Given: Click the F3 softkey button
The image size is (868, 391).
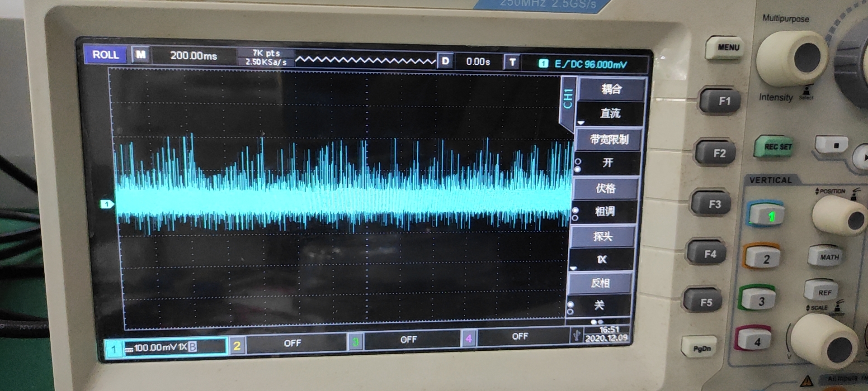Looking at the screenshot, I should pos(714,204).
